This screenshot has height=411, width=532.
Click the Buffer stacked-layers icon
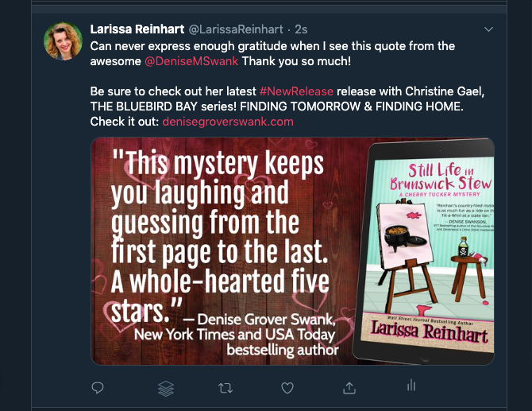coord(165,388)
